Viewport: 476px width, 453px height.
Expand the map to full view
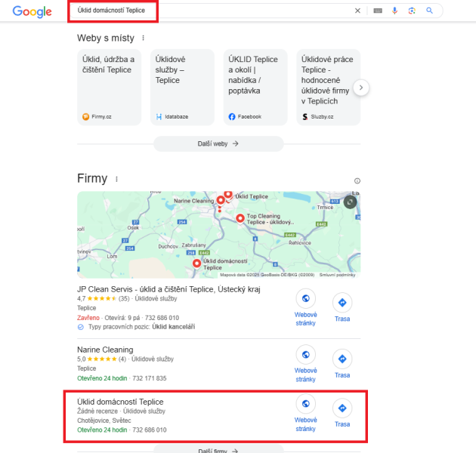point(350,202)
